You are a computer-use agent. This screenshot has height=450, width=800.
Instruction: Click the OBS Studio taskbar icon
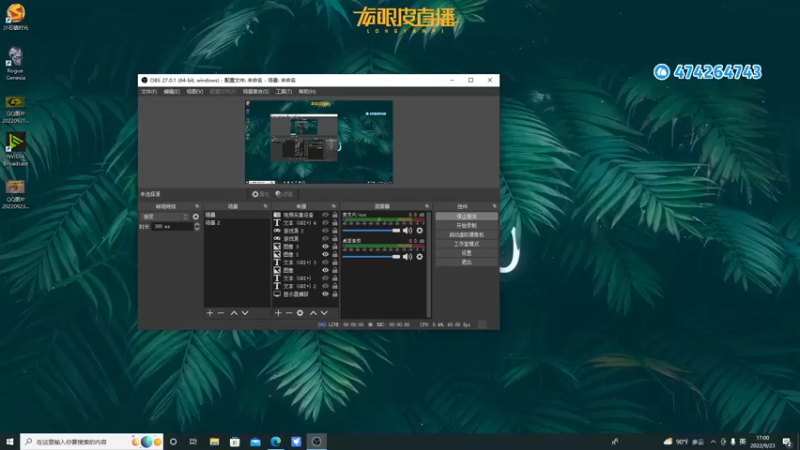coord(316,441)
